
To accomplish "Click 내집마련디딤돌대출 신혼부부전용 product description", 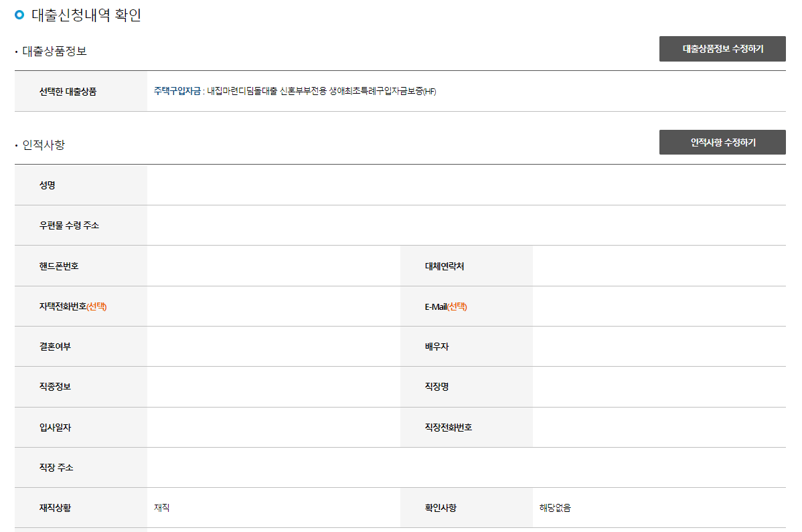I will pos(321,91).
